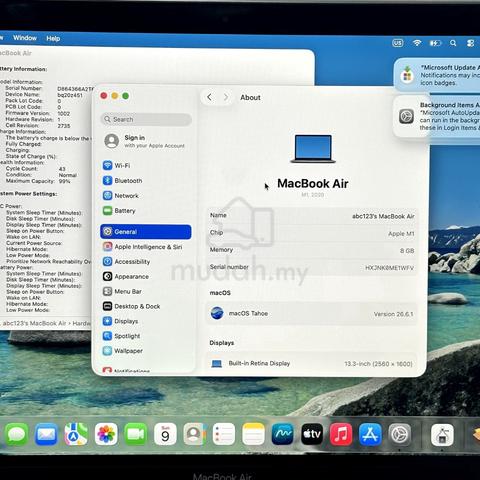Open Apple Intelligence & Siri settings

click(x=142, y=247)
